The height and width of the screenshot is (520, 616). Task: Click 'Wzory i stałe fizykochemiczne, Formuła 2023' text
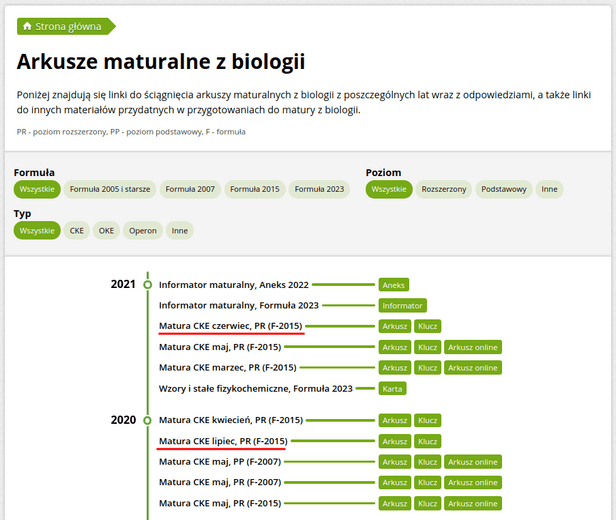point(255,389)
